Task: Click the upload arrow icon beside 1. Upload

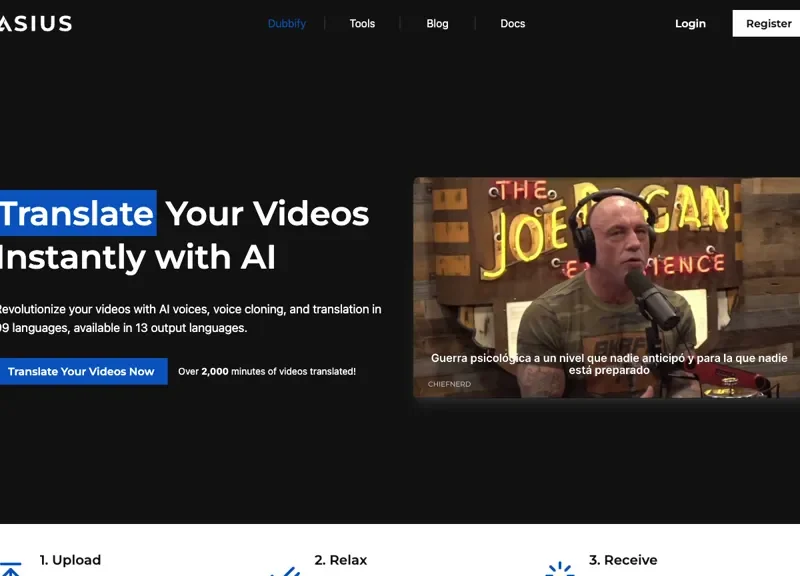Action: pyautogui.click(x=10, y=569)
